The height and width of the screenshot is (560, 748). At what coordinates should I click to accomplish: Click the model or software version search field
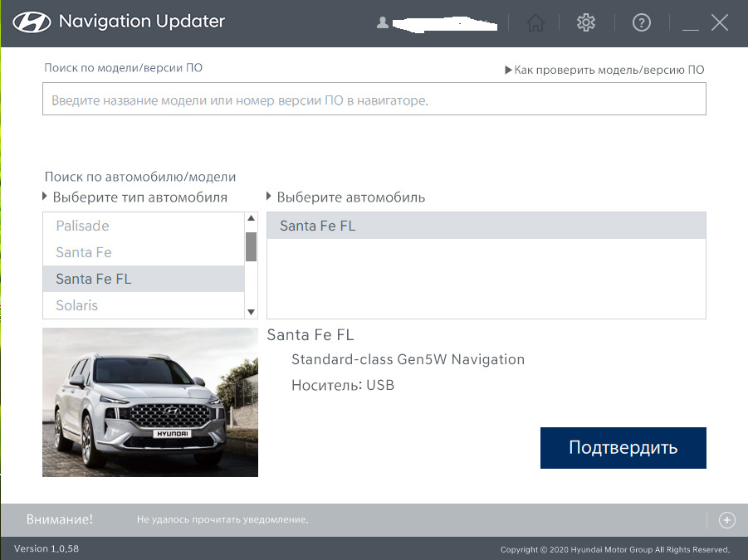click(x=374, y=99)
